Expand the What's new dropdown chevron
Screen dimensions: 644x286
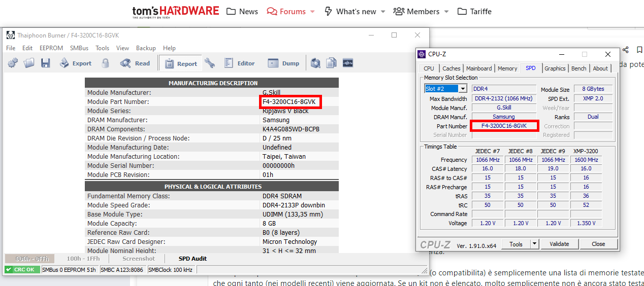[382, 12]
